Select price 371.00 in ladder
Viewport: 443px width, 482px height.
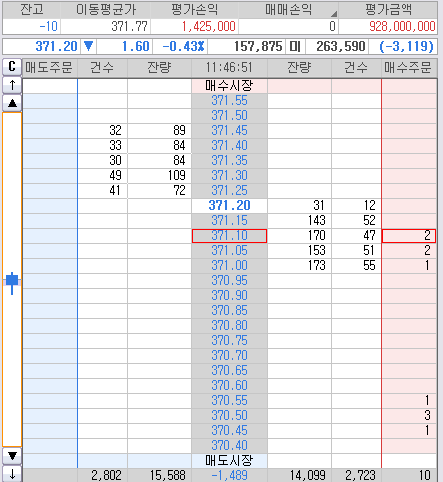pos(229,266)
